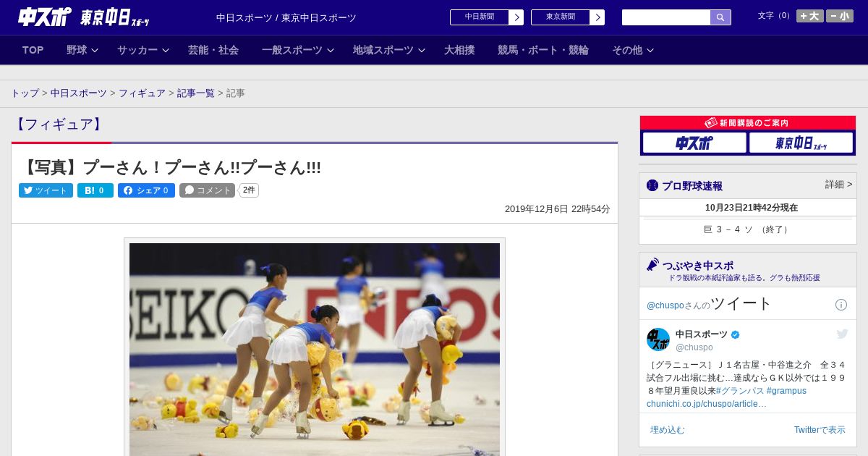Screen dimensions: 868x456
Task: Click 中スポ subscription banner logo
Action: (x=694, y=143)
